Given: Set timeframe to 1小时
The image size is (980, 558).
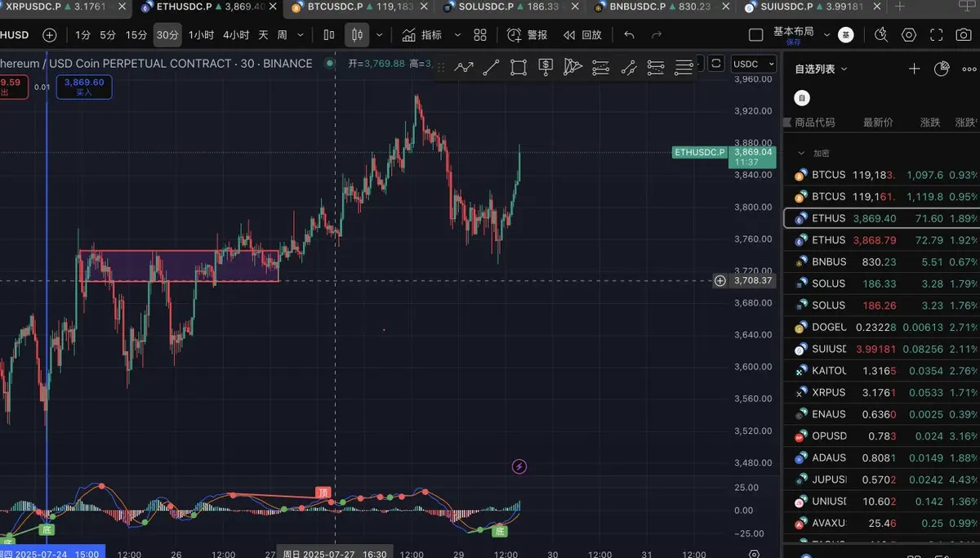Looking at the screenshot, I should click(x=201, y=35).
